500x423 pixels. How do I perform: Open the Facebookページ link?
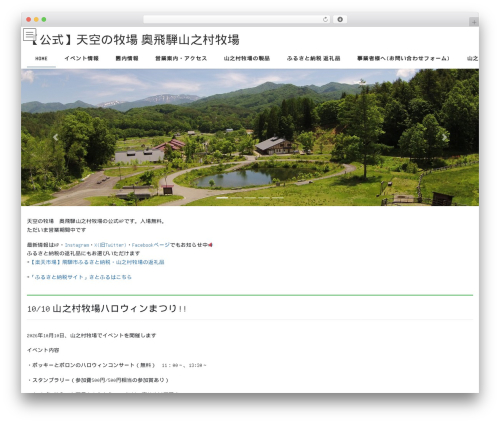[x=150, y=245]
